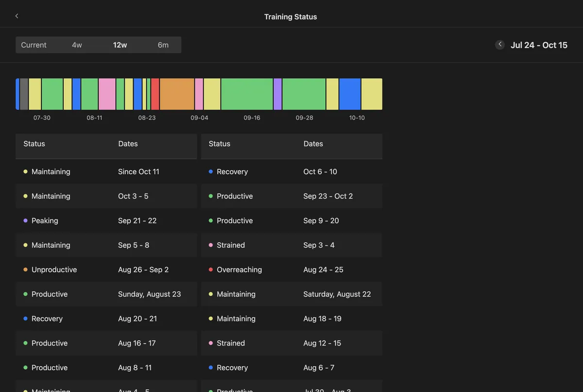
Task: Click the right table's Dates column header
Action: 313,144
